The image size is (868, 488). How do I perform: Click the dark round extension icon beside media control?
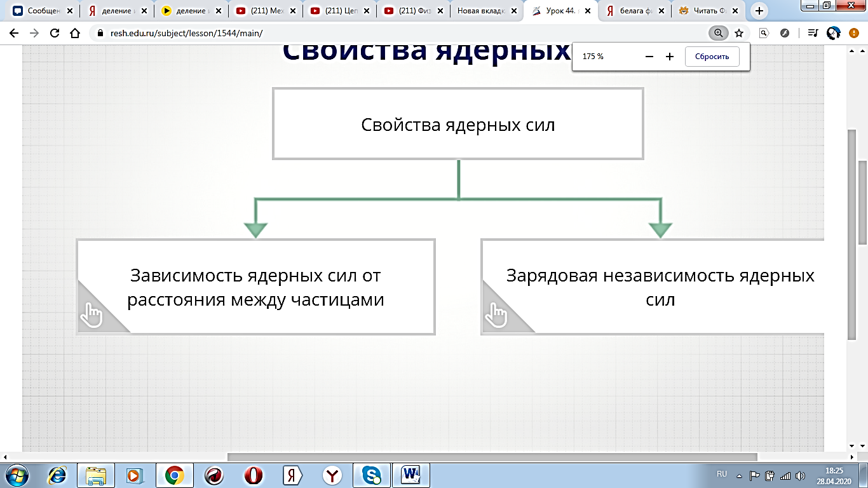point(785,33)
